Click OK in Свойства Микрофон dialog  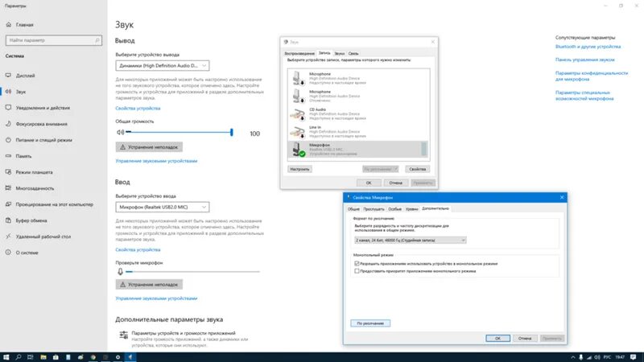497,338
